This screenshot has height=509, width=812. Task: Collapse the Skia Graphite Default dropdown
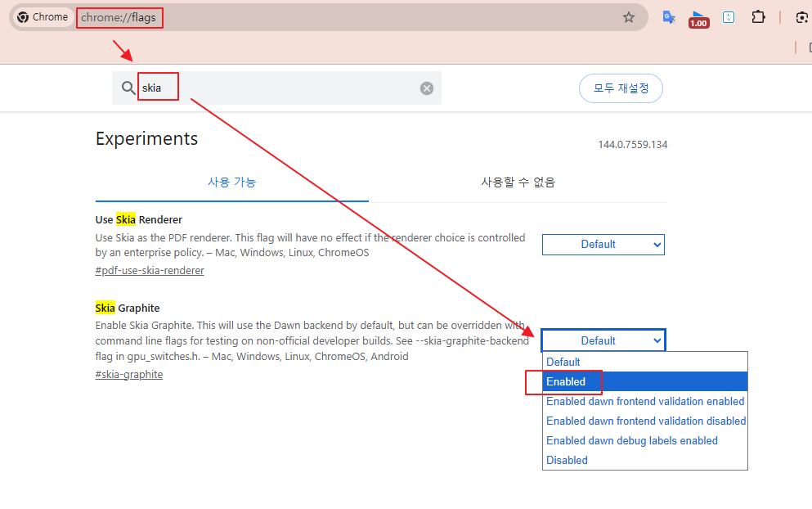pos(603,340)
